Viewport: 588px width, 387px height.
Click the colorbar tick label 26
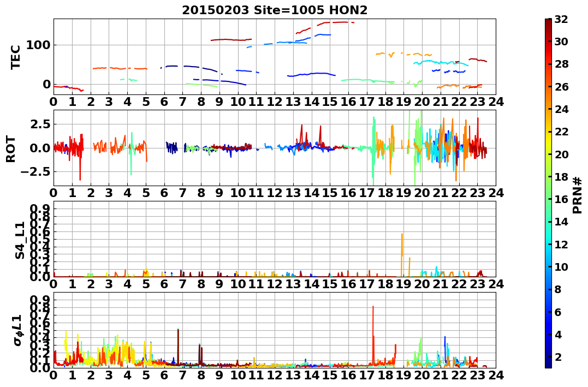pos(561,87)
